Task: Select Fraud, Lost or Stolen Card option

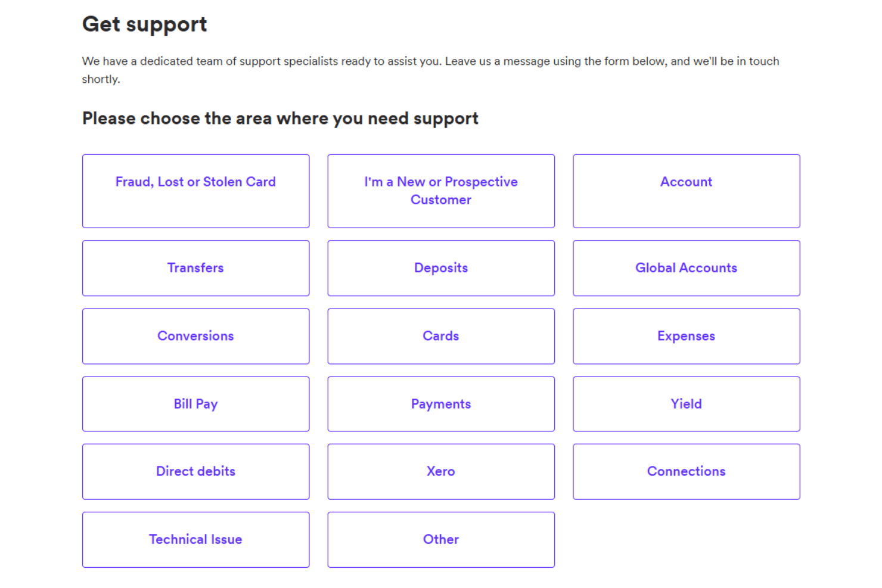Action: coord(195,191)
